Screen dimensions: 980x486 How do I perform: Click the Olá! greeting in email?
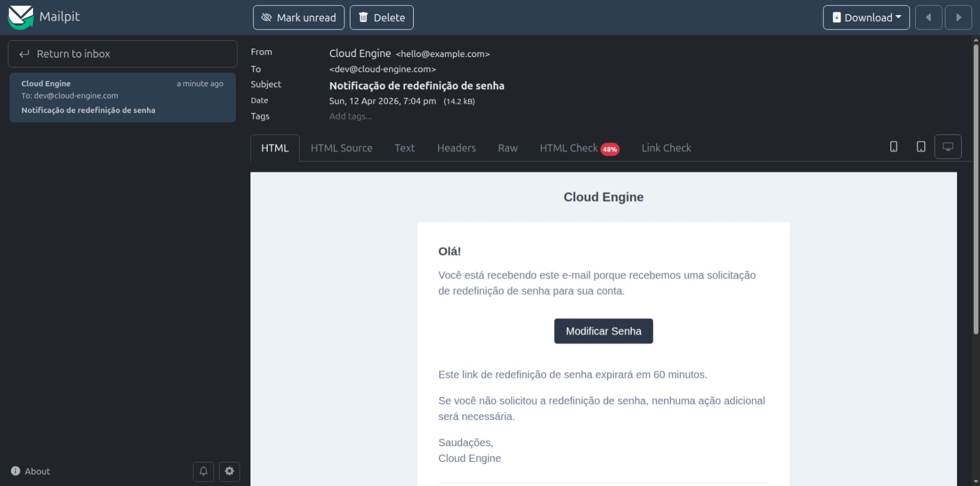(449, 251)
